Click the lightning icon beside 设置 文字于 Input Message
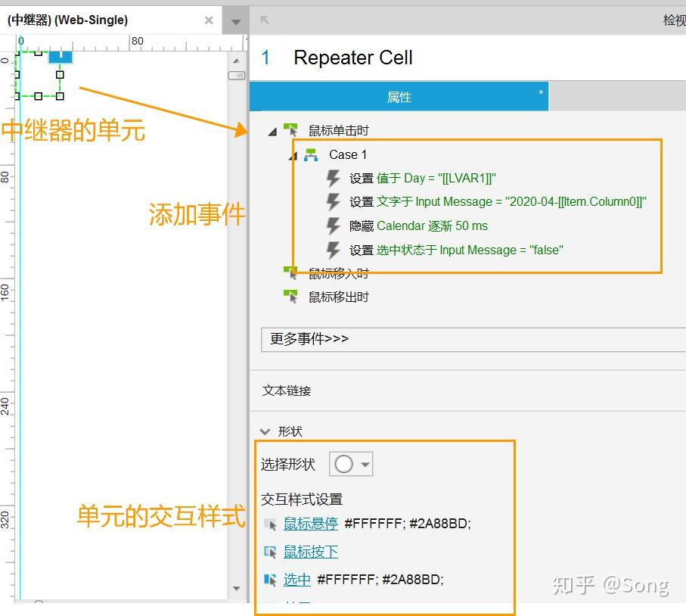The image size is (686, 616). coord(334,202)
